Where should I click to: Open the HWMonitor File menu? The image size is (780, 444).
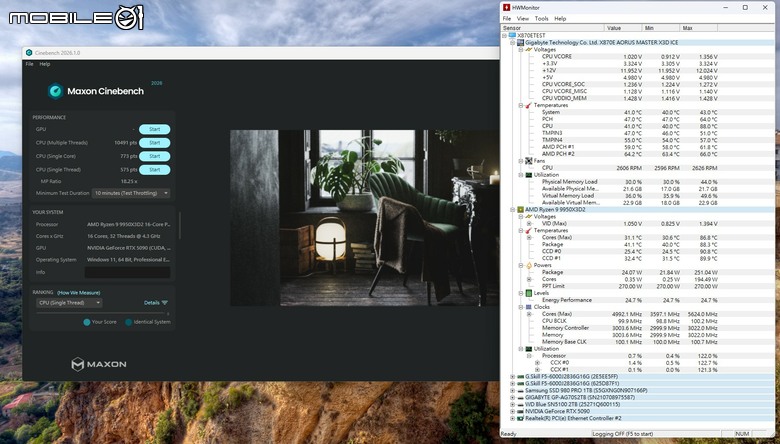(507, 18)
